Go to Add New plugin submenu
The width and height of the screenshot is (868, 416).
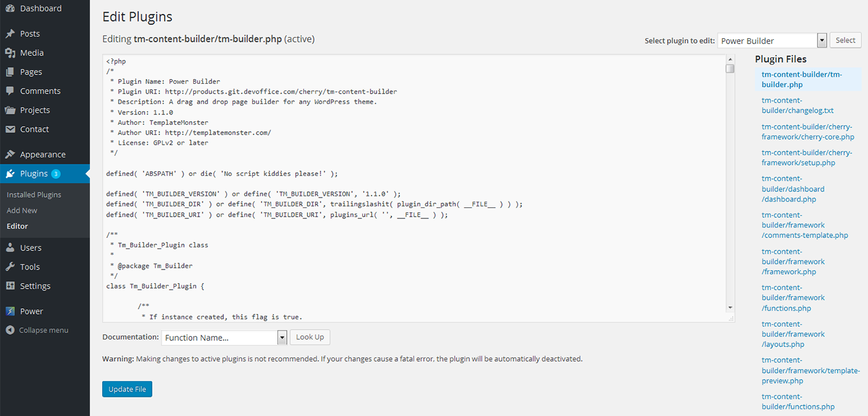(x=22, y=210)
